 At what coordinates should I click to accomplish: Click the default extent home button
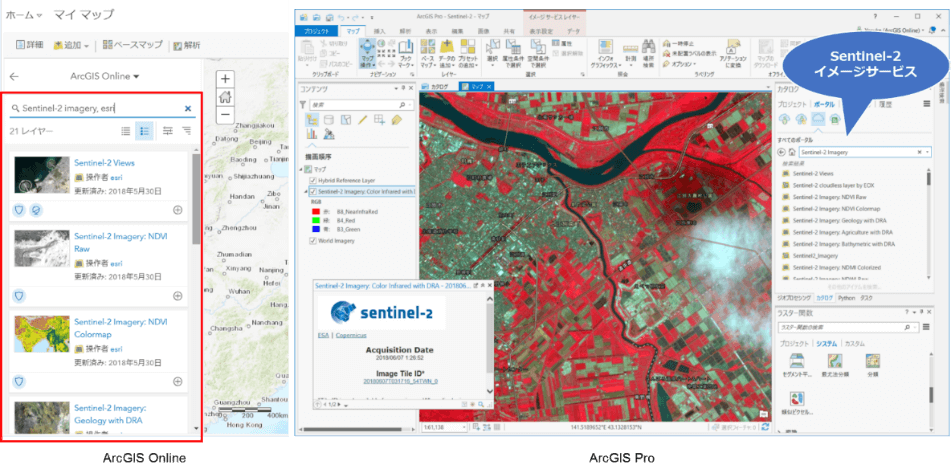click(x=225, y=97)
